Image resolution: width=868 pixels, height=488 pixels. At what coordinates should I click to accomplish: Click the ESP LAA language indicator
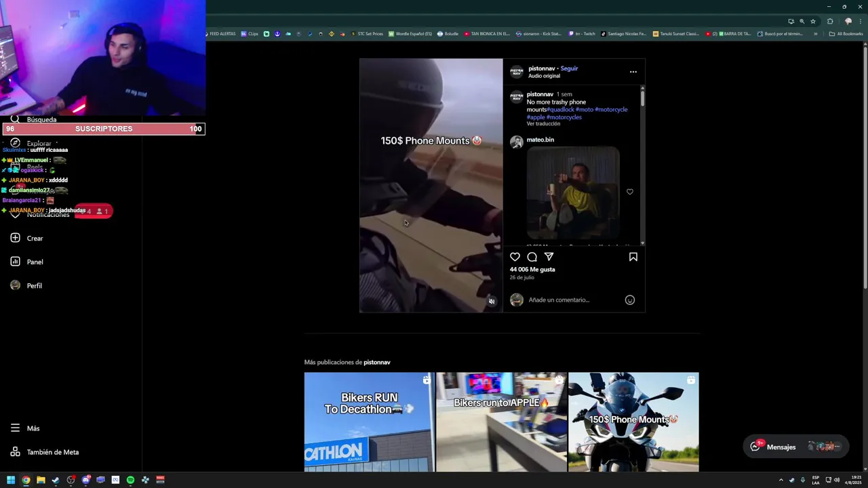pyautogui.click(x=816, y=480)
